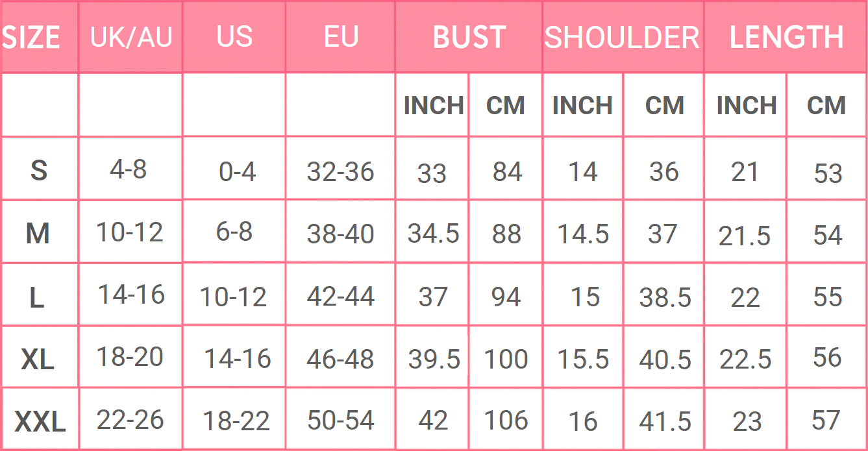Screen dimensions: 868x451
Task: Click the US column header
Action: (234, 38)
